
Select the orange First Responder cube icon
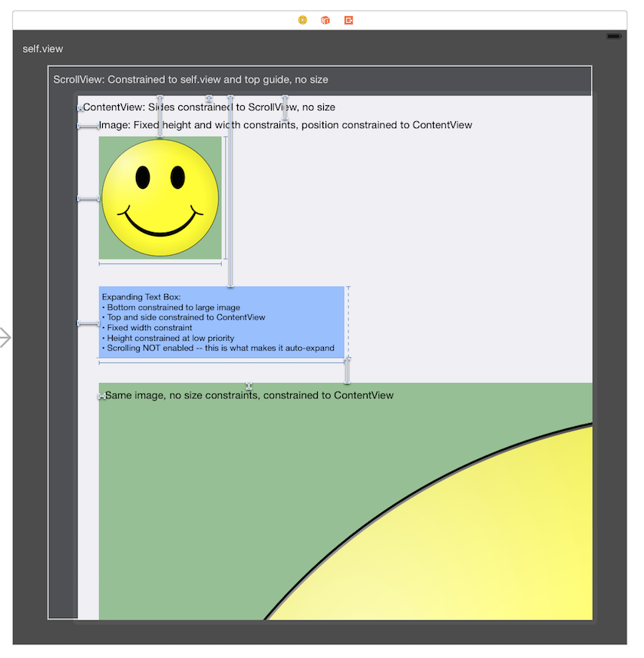click(325, 20)
